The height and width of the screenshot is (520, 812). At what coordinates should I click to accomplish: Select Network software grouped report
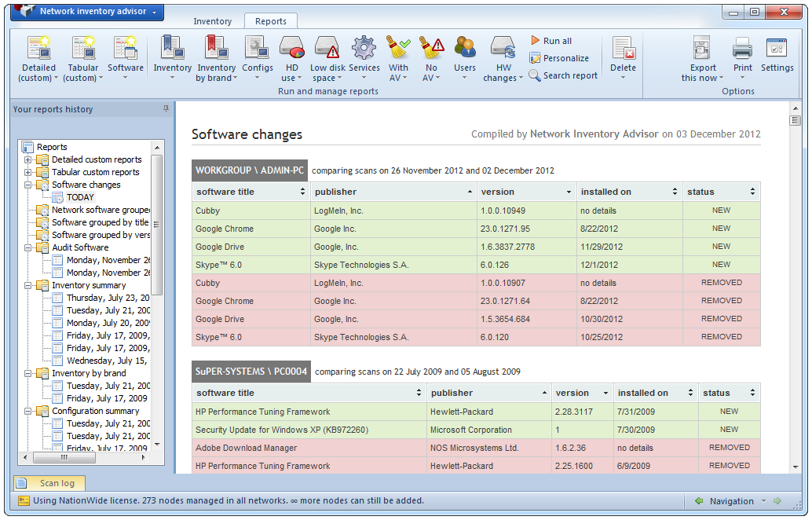point(101,210)
